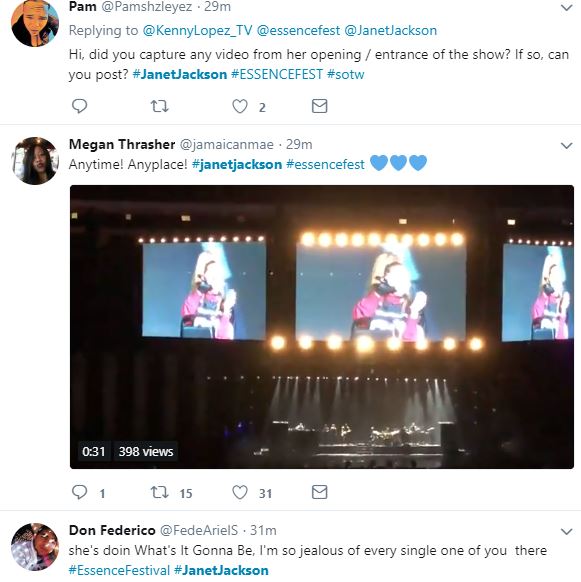Open the @KennyLopez_TV mention link
This screenshot has width=581, height=582.
pos(198,30)
